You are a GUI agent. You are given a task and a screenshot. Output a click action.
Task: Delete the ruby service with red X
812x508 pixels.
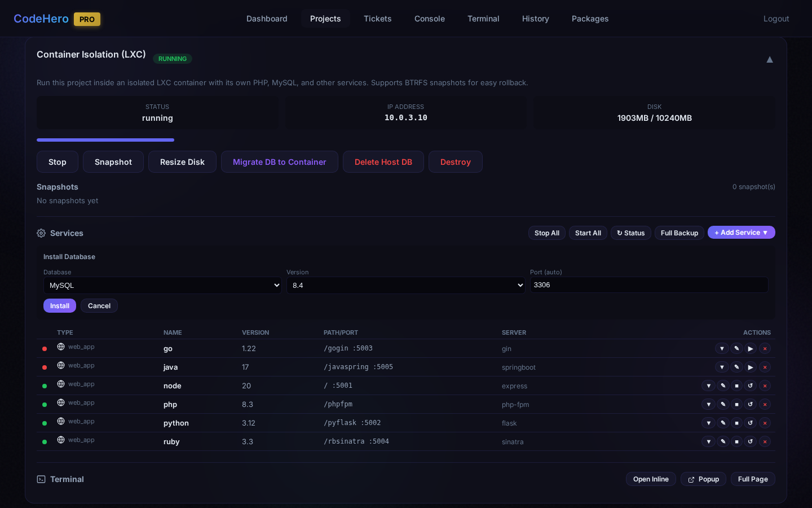pyautogui.click(x=765, y=442)
